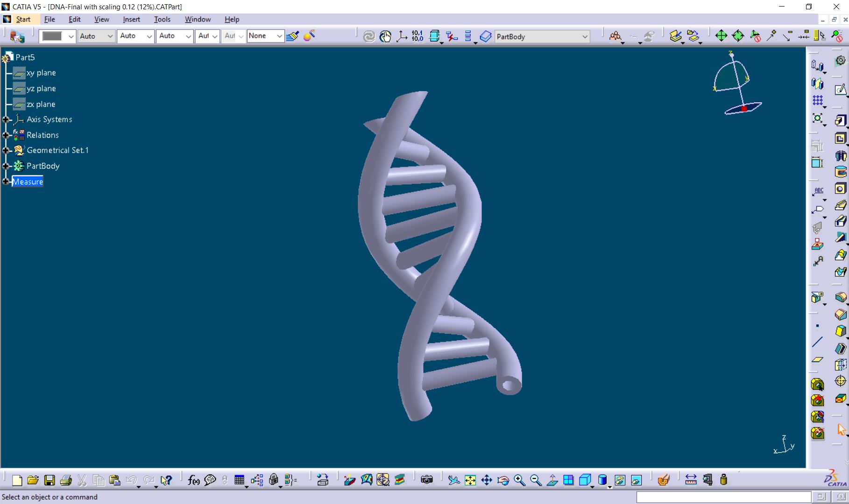The width and height of the screenshot is (849, 504).
Task: Open the Design Table icon
Action: 240,480
